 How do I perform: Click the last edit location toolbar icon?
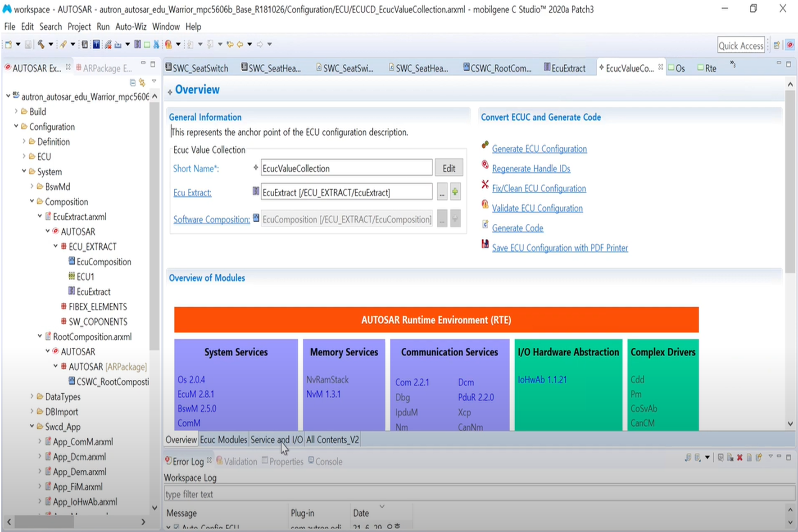point(230,44)
